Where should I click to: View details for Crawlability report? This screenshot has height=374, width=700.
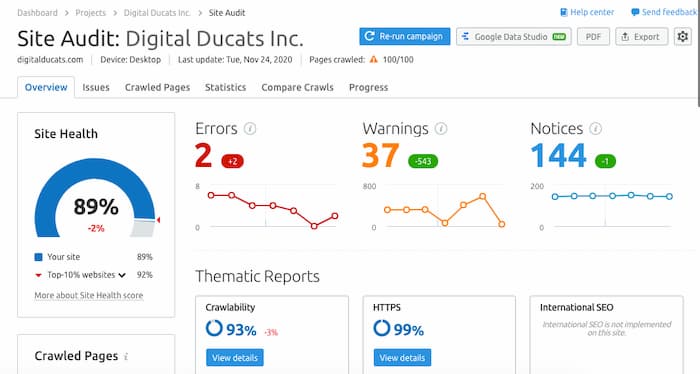coord(235,357)
